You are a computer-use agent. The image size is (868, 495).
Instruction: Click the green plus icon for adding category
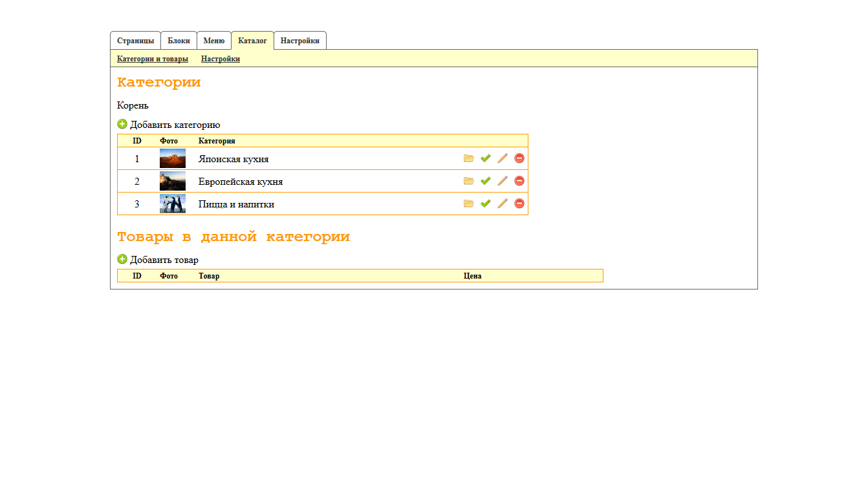pyautogui.click(x=122, y=124)
